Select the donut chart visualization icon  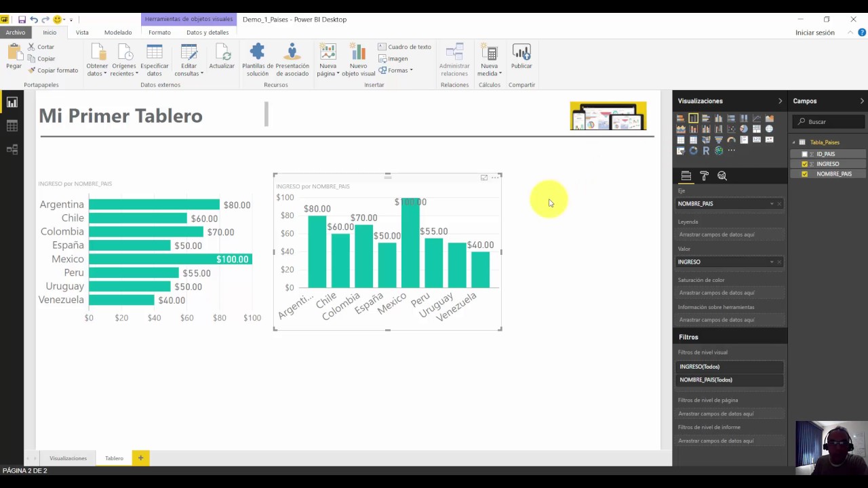coord(693,150)
